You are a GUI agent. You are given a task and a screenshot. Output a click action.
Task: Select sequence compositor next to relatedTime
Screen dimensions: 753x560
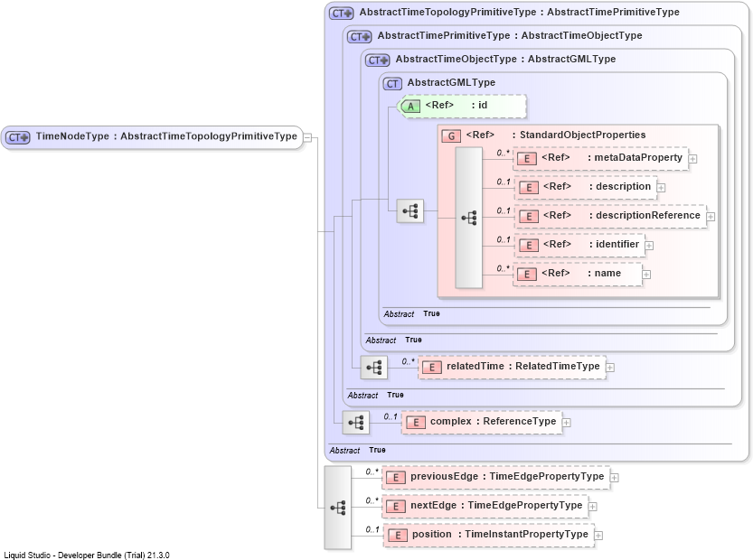click(x=373, y=368)
